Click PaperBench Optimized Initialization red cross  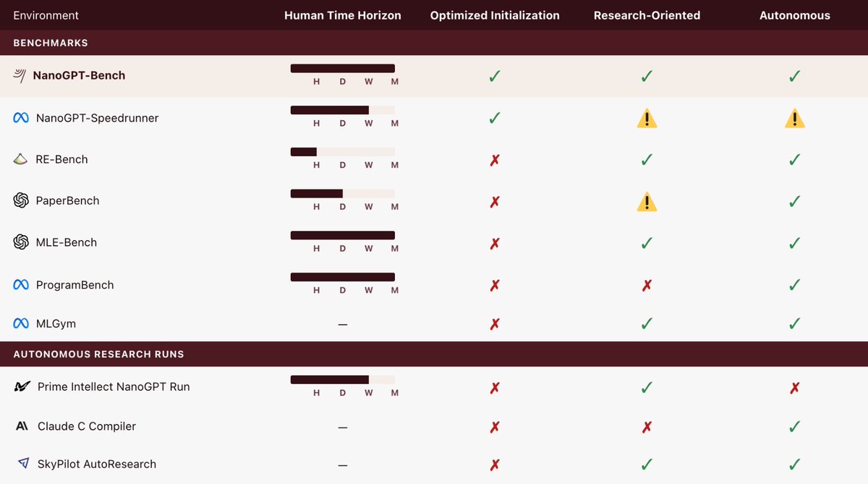[495, 201]
